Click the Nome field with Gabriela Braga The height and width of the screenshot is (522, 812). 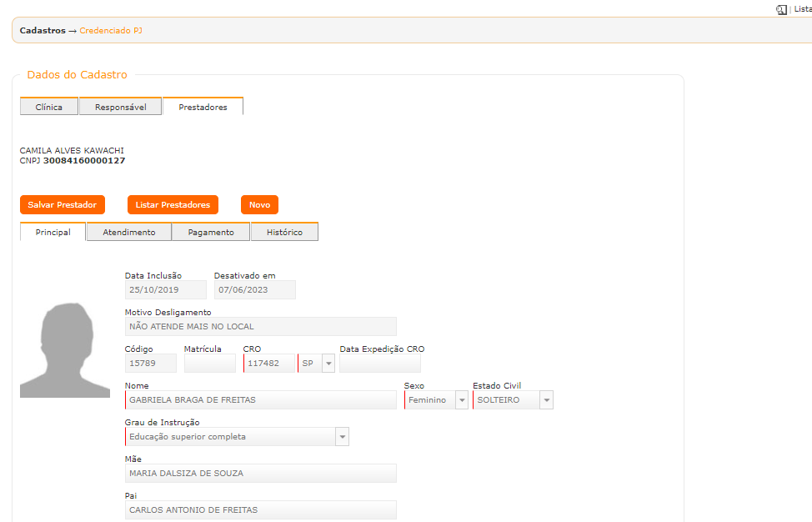[x=260, y=399]
